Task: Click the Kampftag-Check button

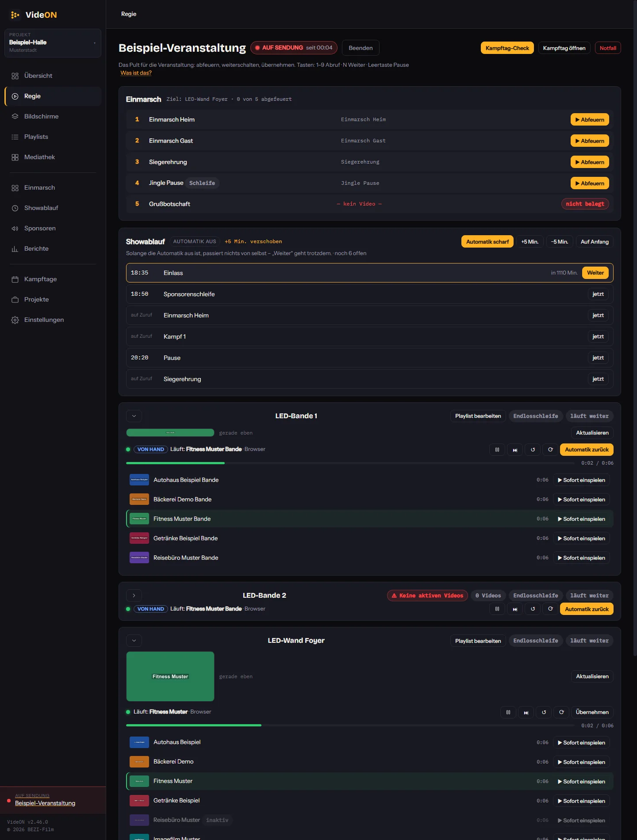Action: 507,48
